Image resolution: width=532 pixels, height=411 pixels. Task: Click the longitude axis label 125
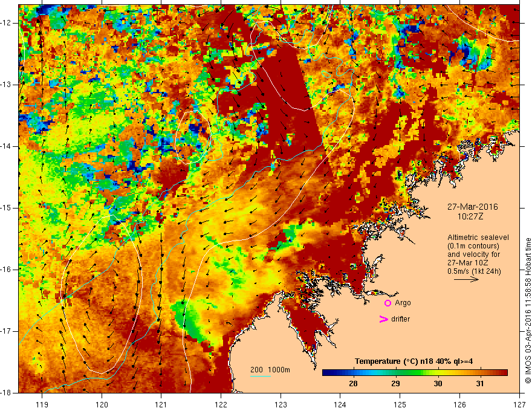point(400,404)
